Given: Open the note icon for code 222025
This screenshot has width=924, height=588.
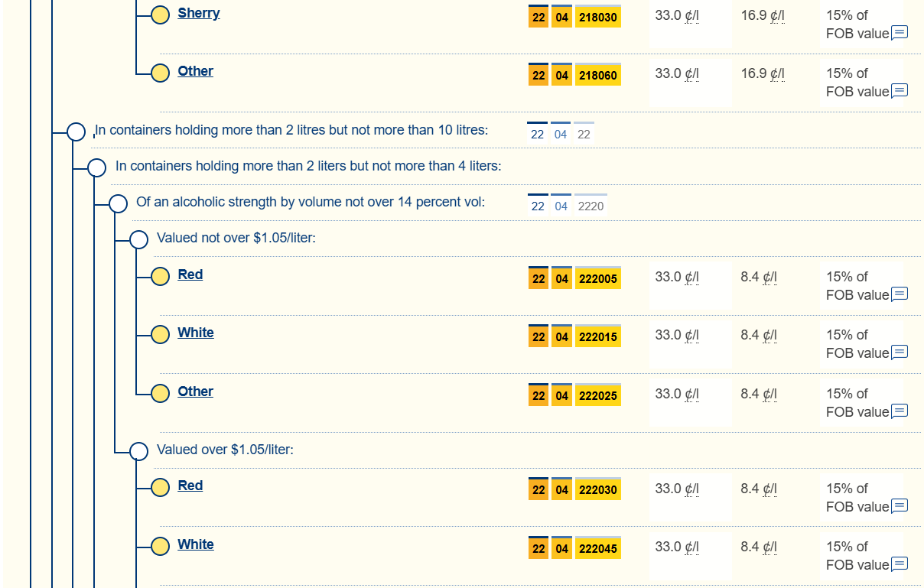Looking at the screenshot, I should pos(900,411).
